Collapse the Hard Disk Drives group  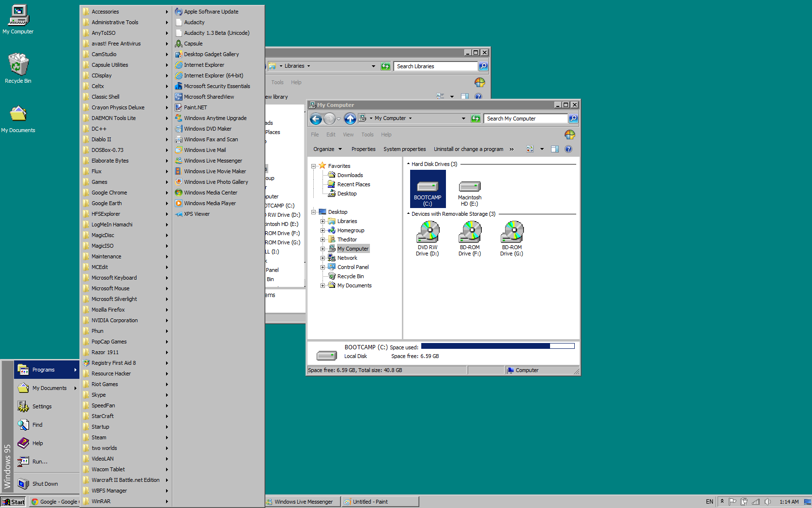pyautogui.click(x=408, y=164)
